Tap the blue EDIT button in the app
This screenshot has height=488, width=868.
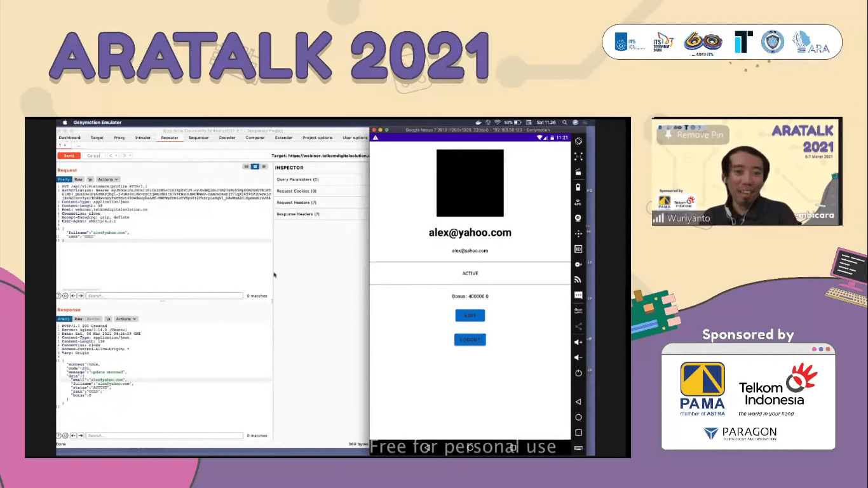coord(470,316)
